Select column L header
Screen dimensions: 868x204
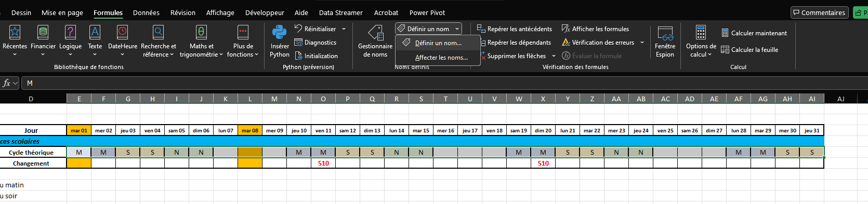[250, 99]
